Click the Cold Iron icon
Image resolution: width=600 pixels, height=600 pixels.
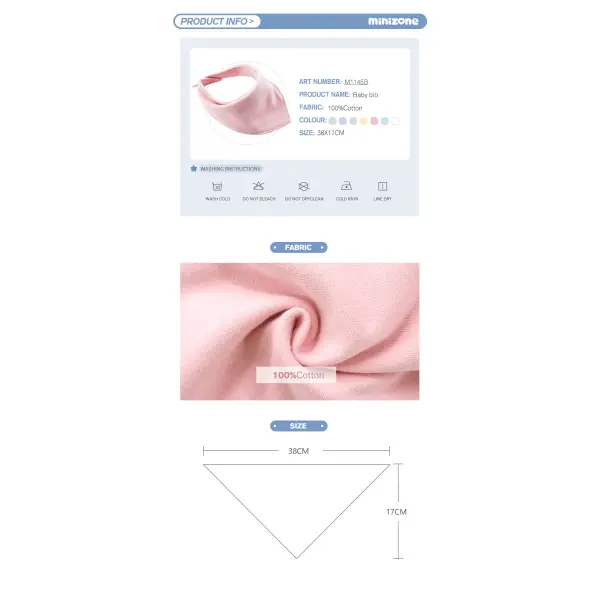click(x=346, y=186)
